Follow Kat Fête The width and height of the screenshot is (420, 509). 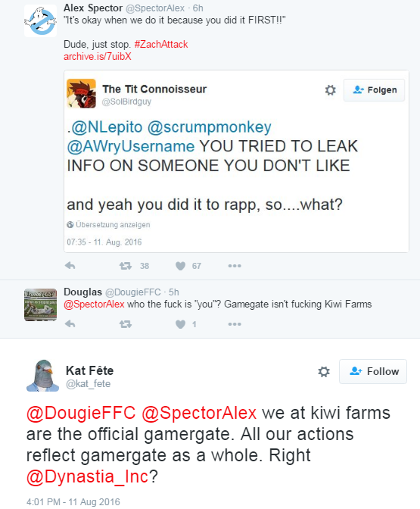click(373, 371)
